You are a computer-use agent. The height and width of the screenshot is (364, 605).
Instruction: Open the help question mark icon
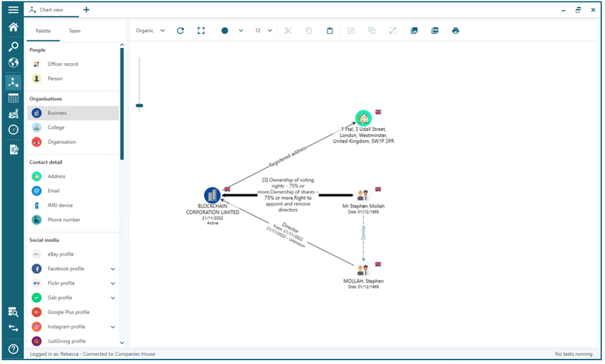13,349
